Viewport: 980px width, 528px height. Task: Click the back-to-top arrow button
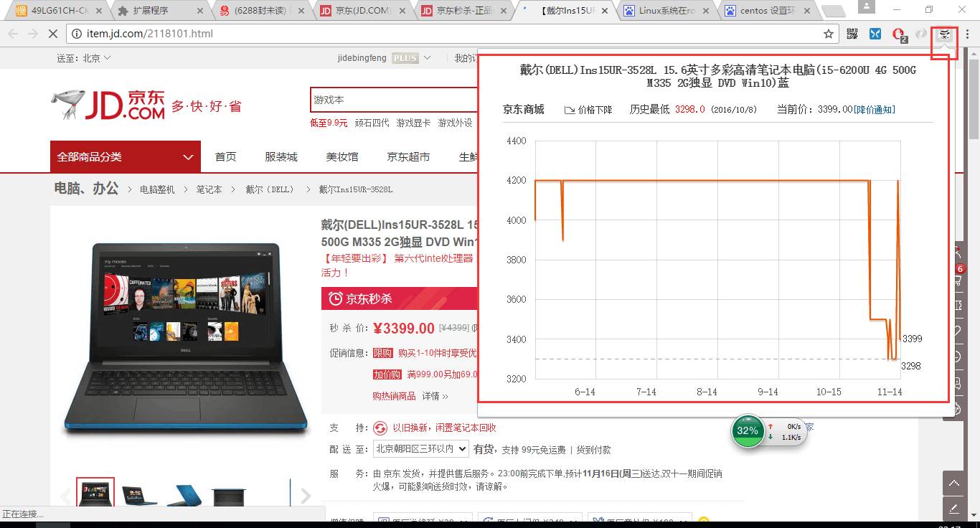point(954,484)
